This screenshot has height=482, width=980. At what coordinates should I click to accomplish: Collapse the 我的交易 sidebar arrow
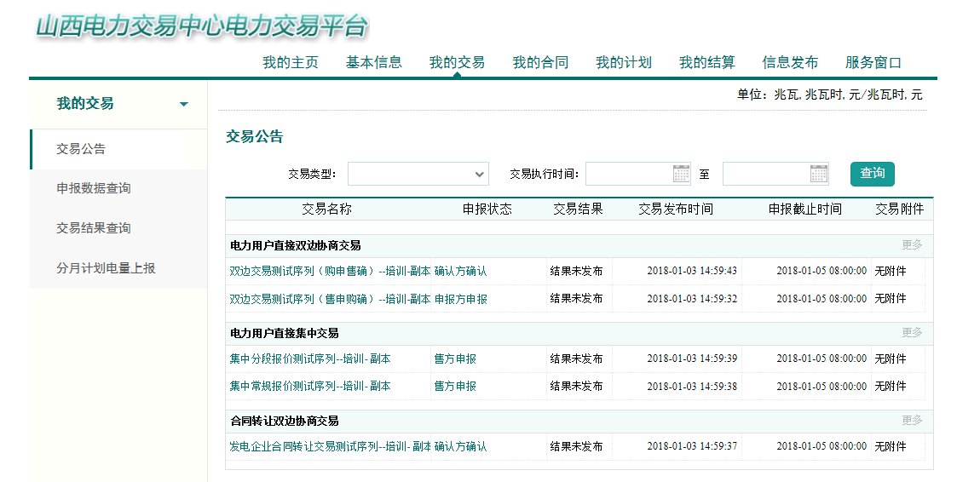coord(183,104)
